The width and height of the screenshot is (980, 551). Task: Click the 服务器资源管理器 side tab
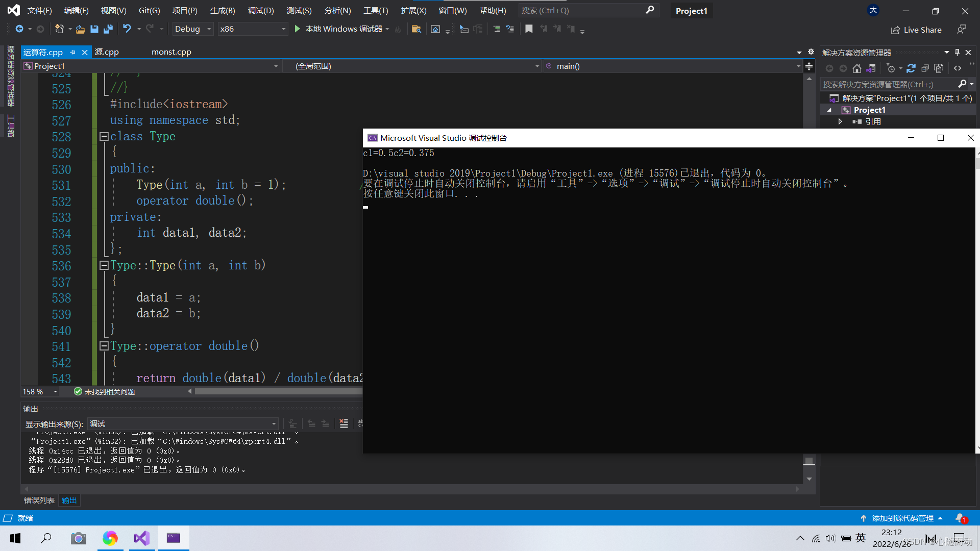pos(10,76)
